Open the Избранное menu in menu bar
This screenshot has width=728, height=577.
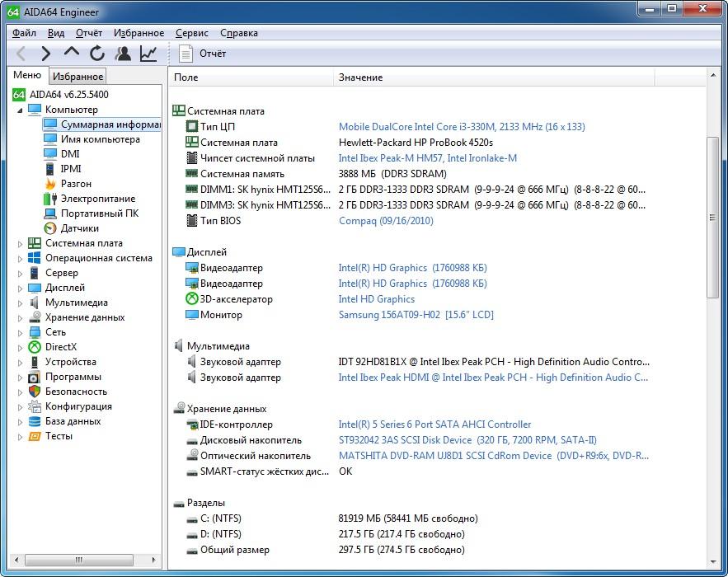click(x=139, y=33)
